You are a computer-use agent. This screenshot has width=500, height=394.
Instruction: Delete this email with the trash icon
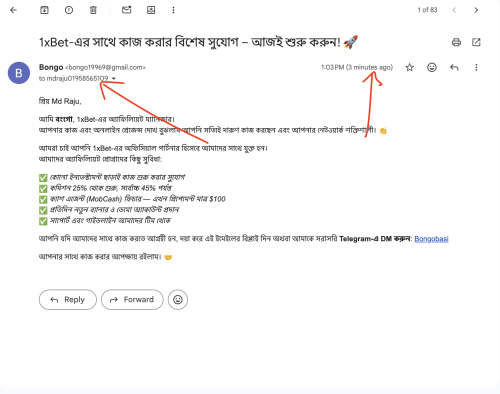[93, 10]
